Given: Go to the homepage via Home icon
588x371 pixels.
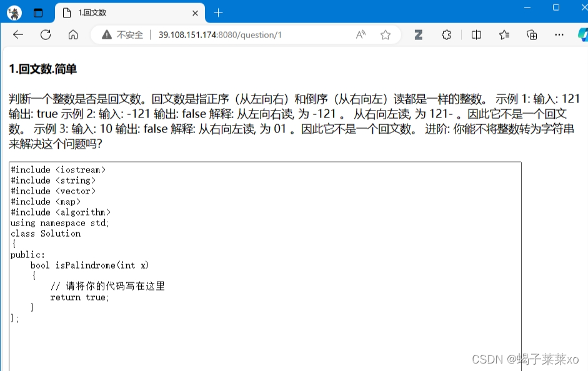Looking at the screenshot, I should coord(73,36).
